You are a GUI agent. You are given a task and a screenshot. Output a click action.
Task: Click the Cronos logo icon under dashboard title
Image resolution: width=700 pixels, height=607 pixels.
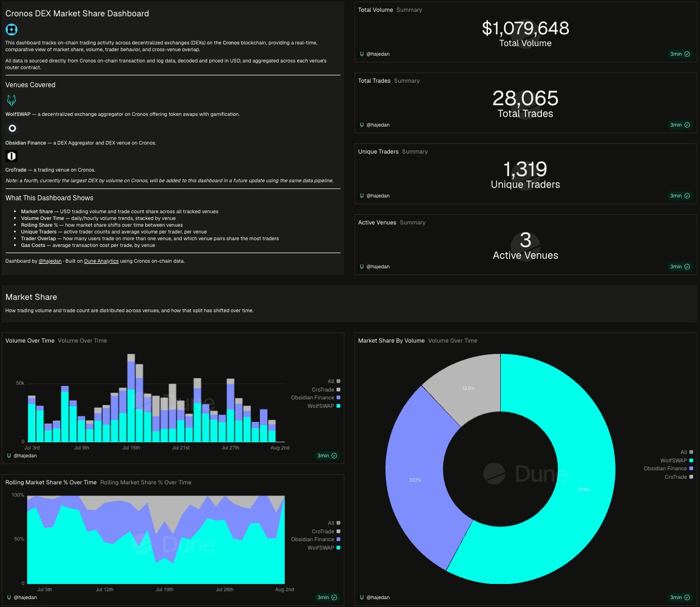pos(11,29)
